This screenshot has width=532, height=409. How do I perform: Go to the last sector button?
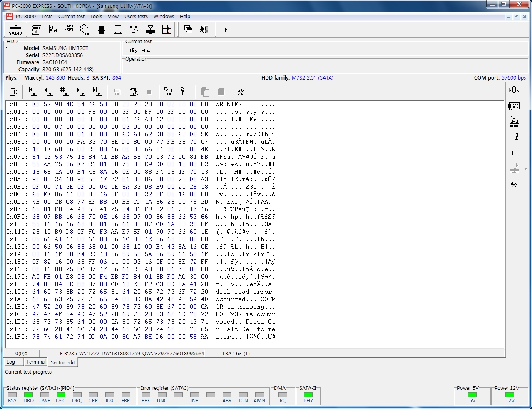[x=96, y=92]
